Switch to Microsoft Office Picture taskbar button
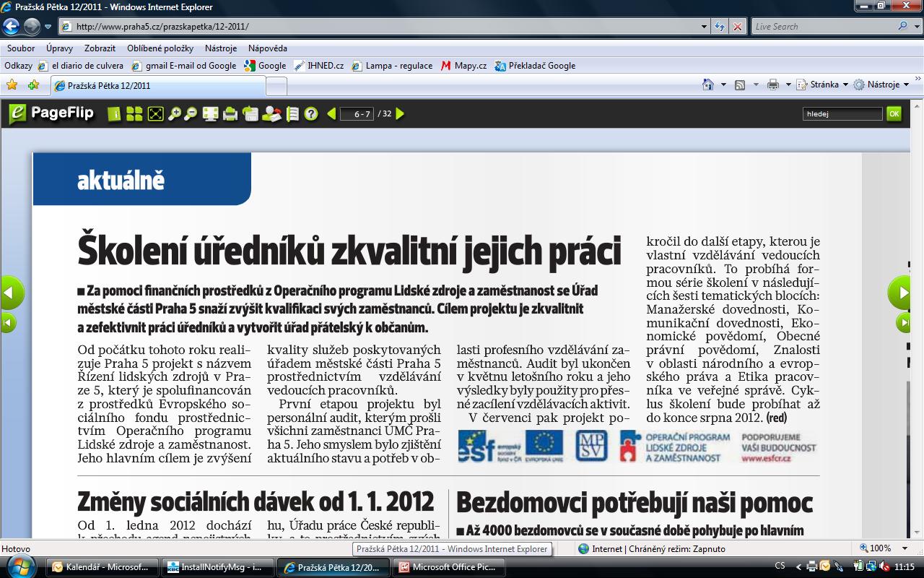The height and width of the screenshot is (578, 924). pyautogui.click(x=448, y=567)
